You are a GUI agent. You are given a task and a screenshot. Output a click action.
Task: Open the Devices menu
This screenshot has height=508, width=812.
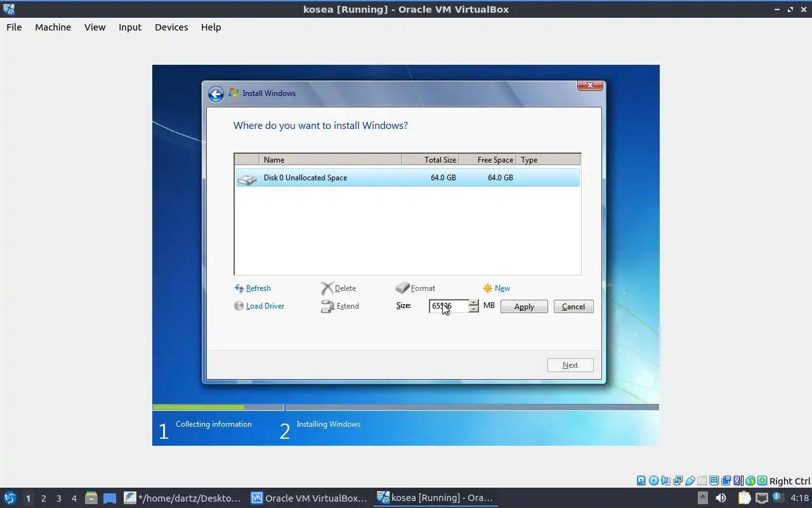pyautogui.click(x=171, y=27)
